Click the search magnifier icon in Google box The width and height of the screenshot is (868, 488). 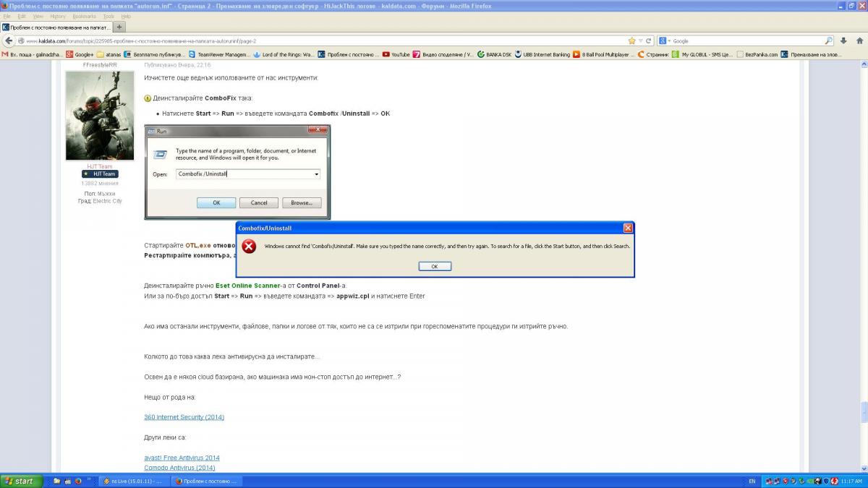point(829,41)
